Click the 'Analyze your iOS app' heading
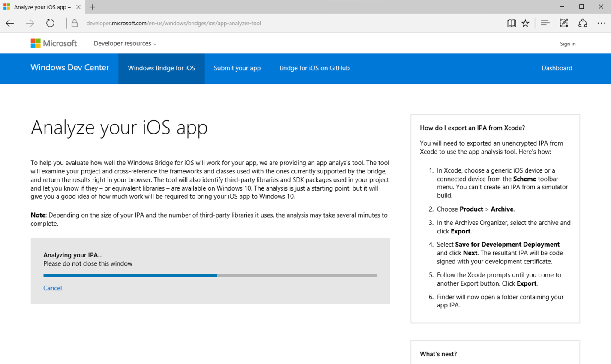 pos(119,127)
